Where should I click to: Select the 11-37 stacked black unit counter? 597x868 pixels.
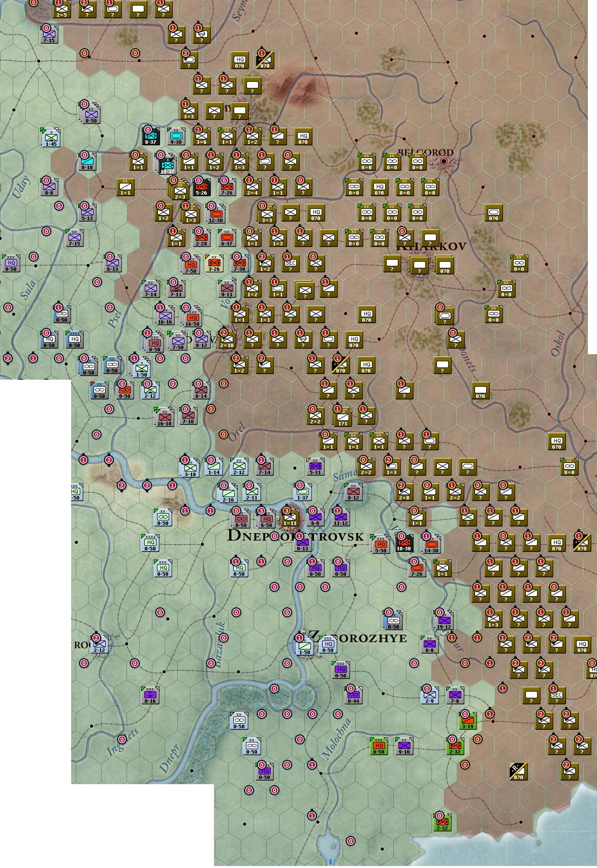(167, 166)
